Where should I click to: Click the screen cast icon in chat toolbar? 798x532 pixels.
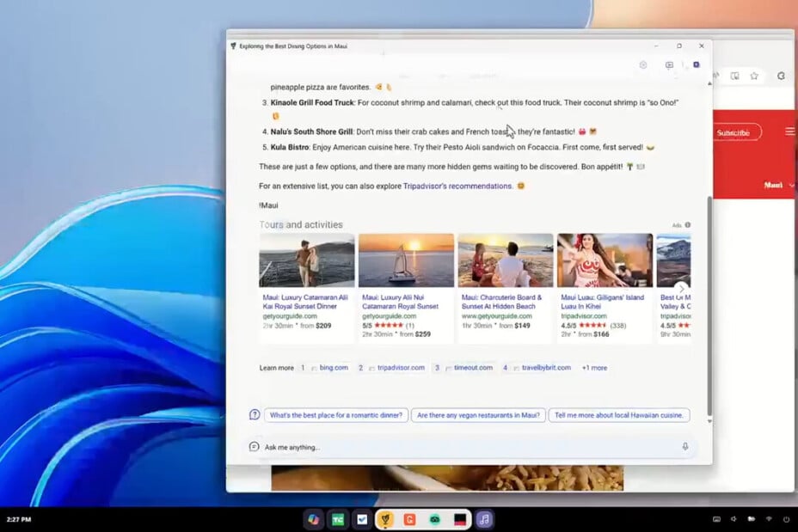(x=669, y=64)
